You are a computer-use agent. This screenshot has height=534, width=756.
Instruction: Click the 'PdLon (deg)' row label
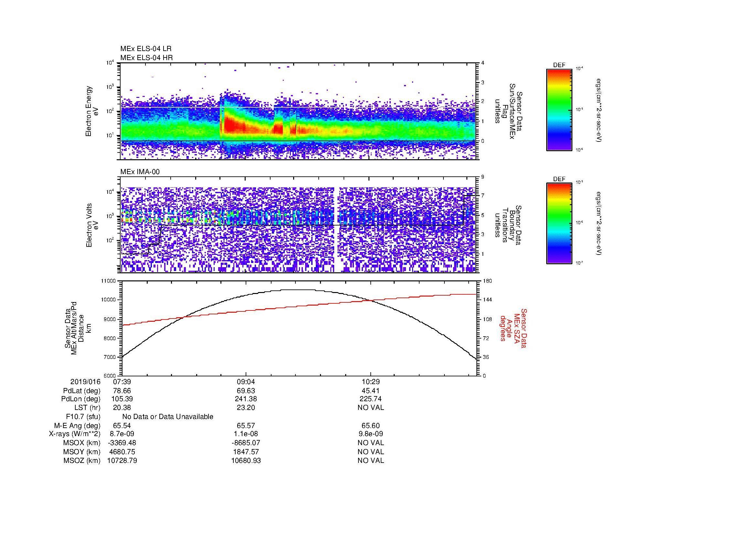click(81, 399)
